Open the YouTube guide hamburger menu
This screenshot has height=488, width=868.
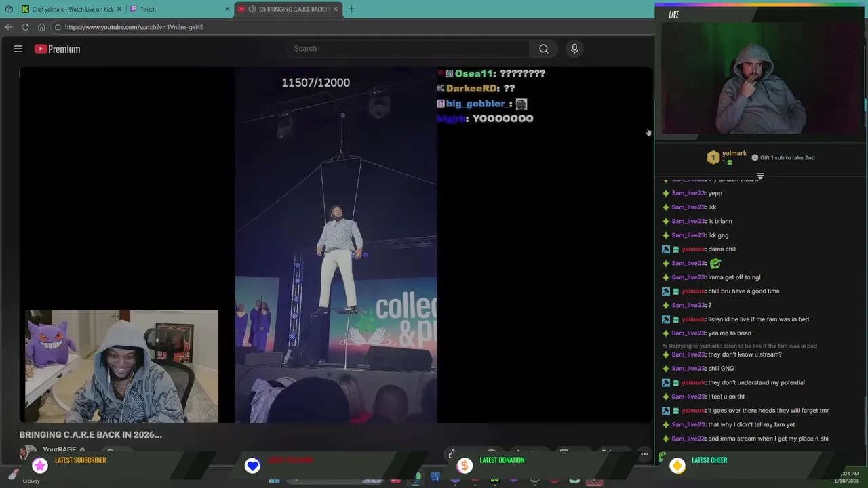point(18,49)
